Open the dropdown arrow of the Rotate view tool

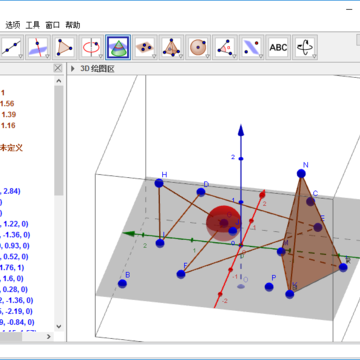point(313,56)
